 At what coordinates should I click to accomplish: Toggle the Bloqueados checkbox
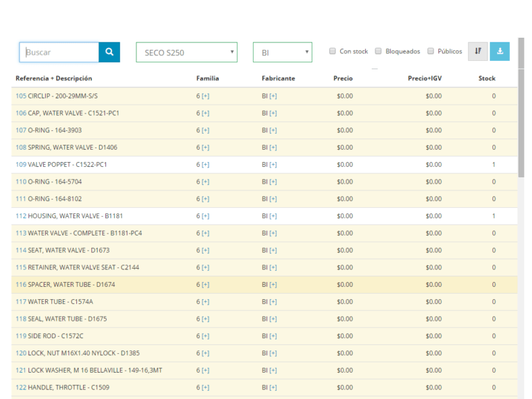pyautogui.click(x=378, y=51)
